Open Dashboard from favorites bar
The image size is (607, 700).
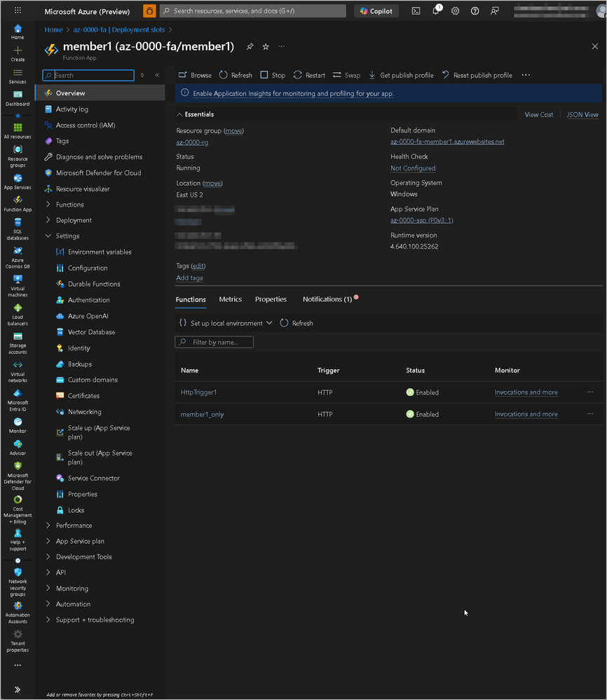(x=18, y=98)
